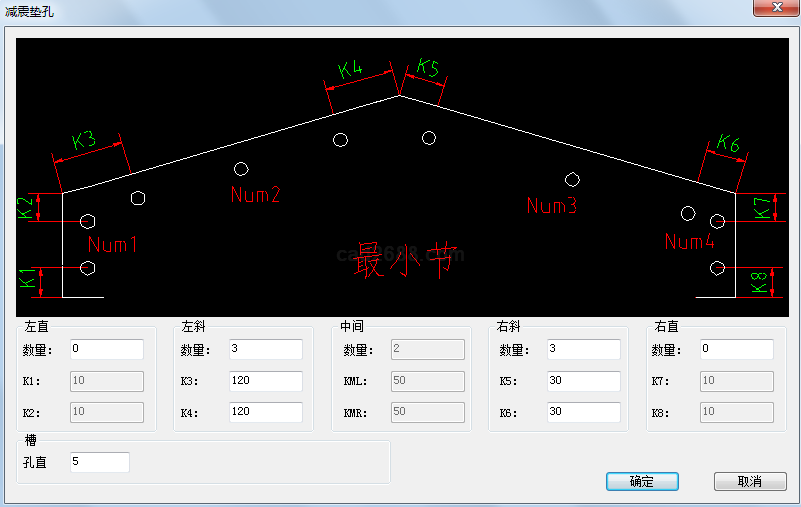
Task: Close the 减震垫孔 dialog window
Action: (774, 8)
